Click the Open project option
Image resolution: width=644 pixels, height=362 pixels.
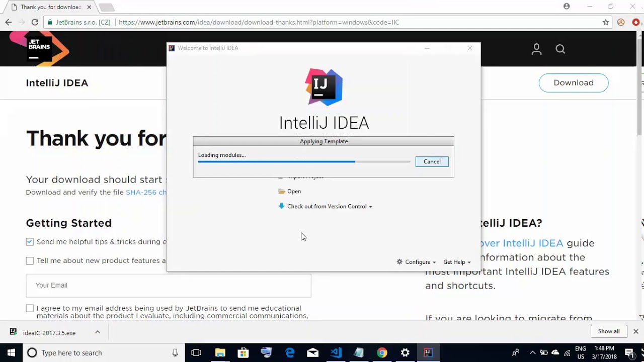point(294,191)
